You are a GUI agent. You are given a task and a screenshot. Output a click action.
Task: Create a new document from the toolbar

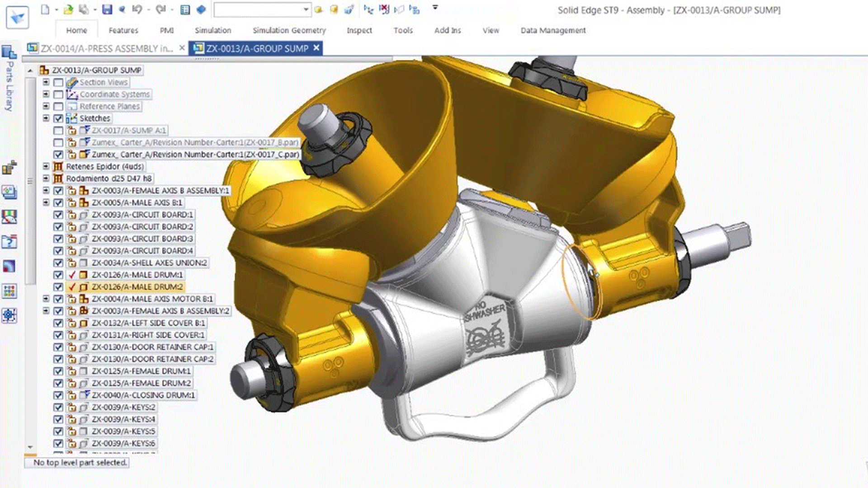coord(45,9)
